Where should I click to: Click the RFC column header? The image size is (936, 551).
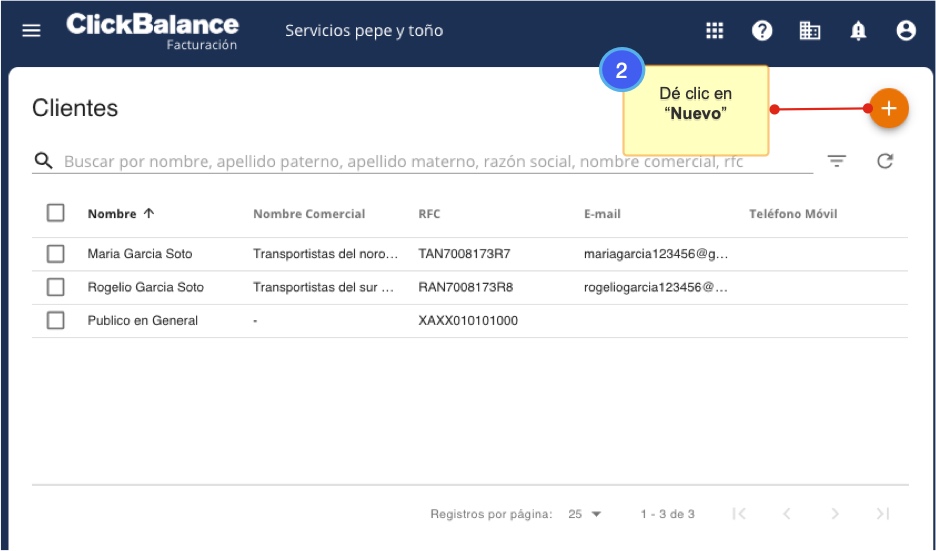pos(429,214)
